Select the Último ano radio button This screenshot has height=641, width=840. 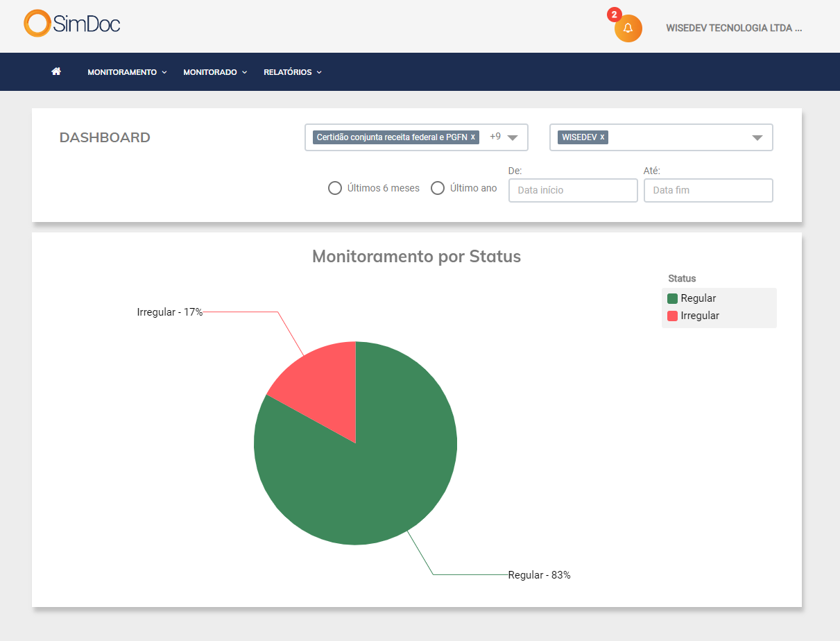pyautogui.click(x=438, y=187)
